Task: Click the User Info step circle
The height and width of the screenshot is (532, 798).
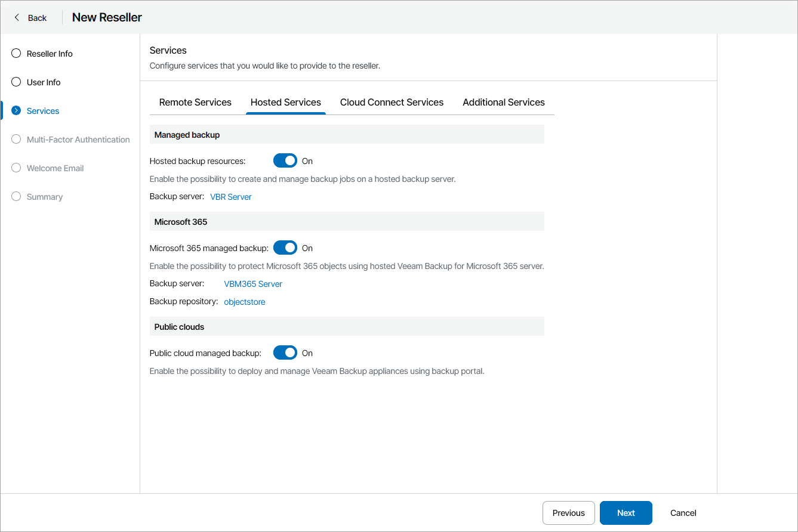Action: coord(16,82)
